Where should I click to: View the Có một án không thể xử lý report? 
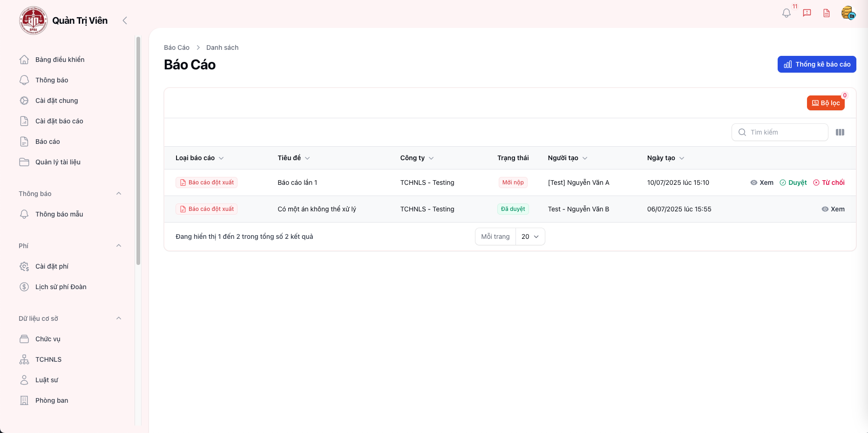point(833,209)
